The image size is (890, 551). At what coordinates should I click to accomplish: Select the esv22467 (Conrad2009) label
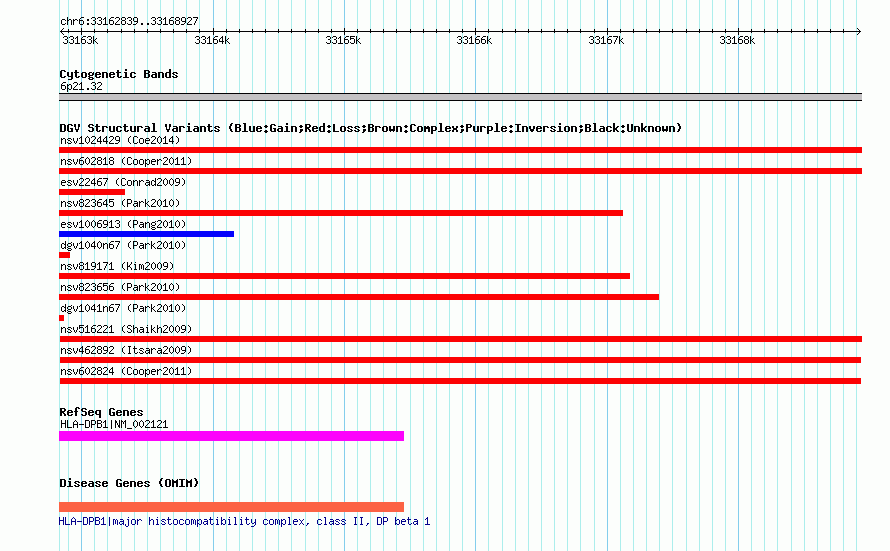123,182
